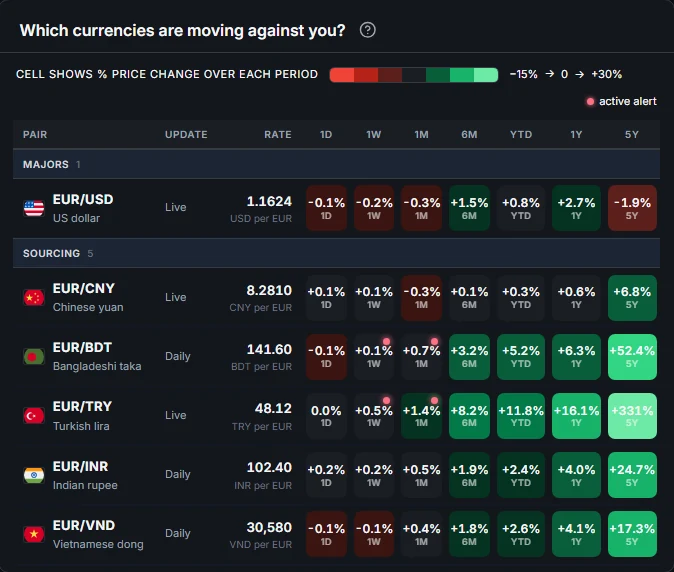Open the EUR/VND pair name

tap(84, 525)
